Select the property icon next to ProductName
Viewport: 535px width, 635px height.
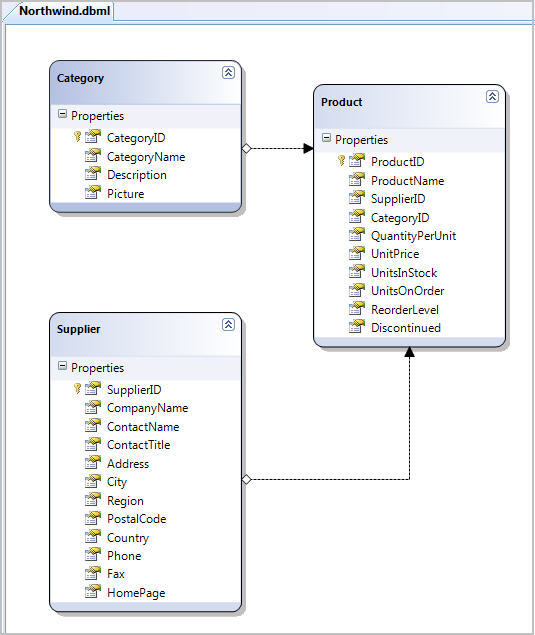click(357, 179)
